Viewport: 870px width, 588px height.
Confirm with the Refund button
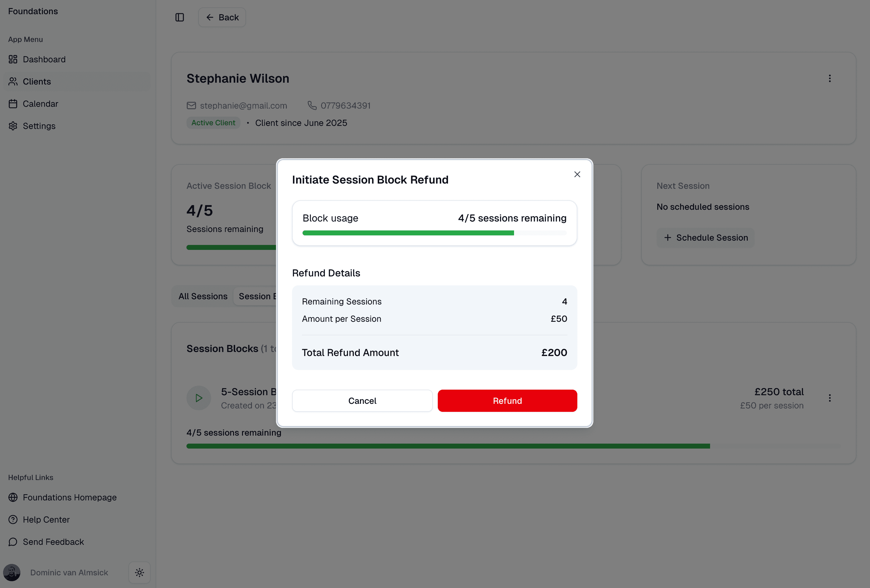(x=507, y=401)
